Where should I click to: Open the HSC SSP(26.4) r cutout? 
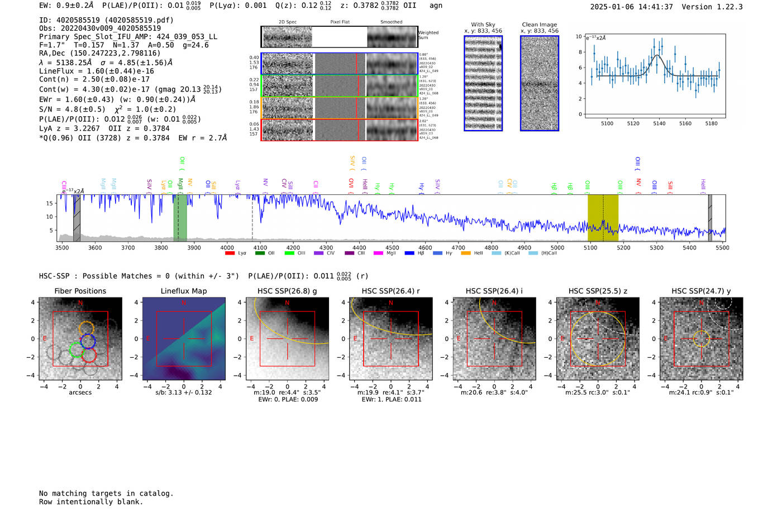pyautogui.click(x=391, y=339)
